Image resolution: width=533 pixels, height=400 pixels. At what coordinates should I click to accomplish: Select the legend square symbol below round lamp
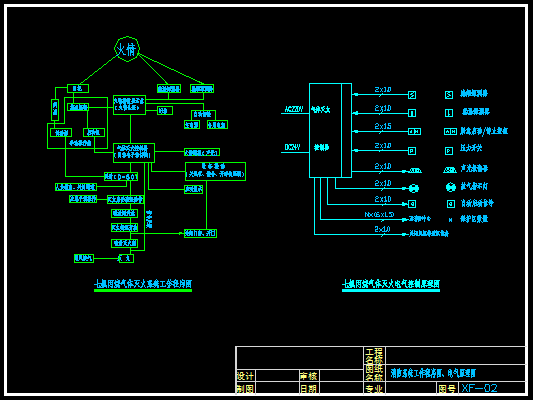pyautogui.click(x=451, y=204)
